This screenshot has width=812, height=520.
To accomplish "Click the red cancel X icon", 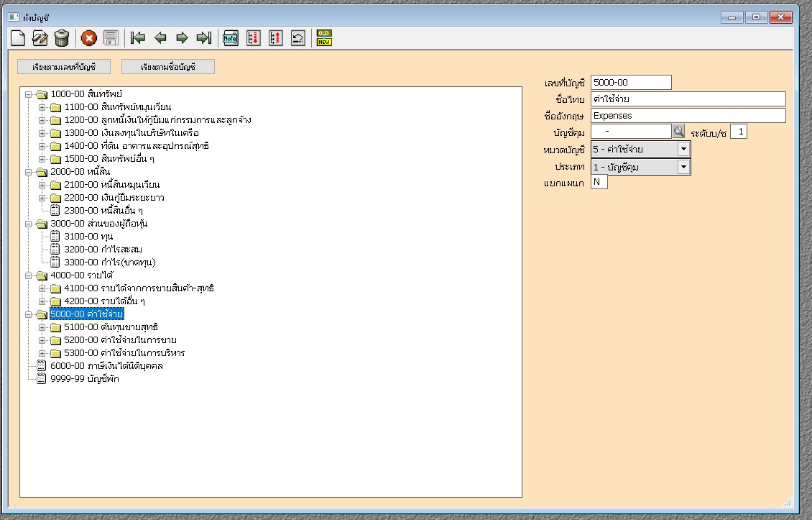I will coord(89,38).
